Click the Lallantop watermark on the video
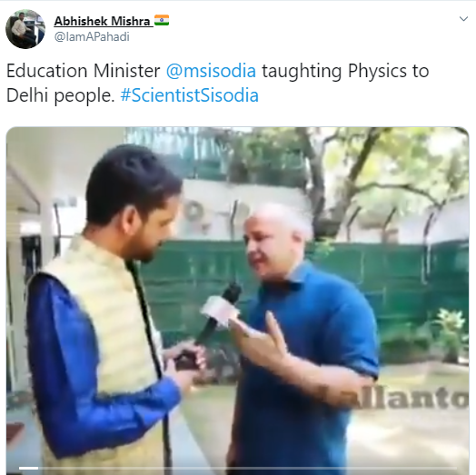Screen dimensions: 476x475 point(393,398)
